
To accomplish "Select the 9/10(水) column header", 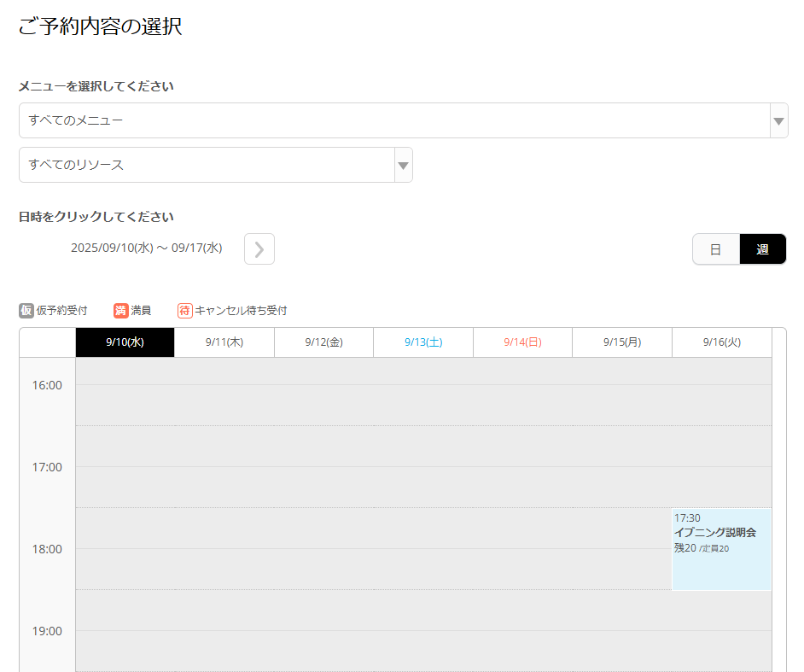I will click(125, 342).
